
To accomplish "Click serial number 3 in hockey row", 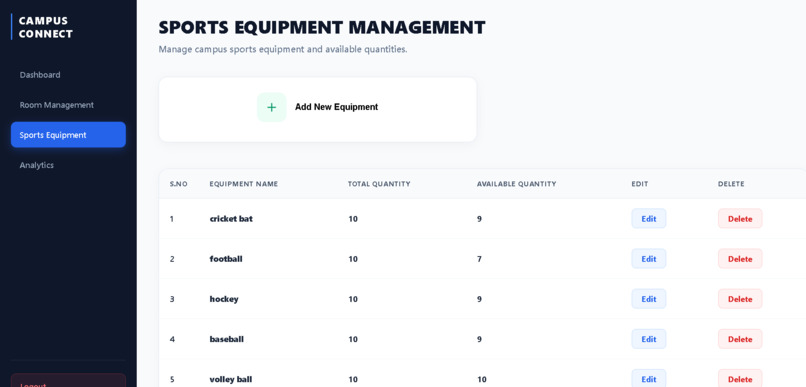I will (x=172, y=299).
